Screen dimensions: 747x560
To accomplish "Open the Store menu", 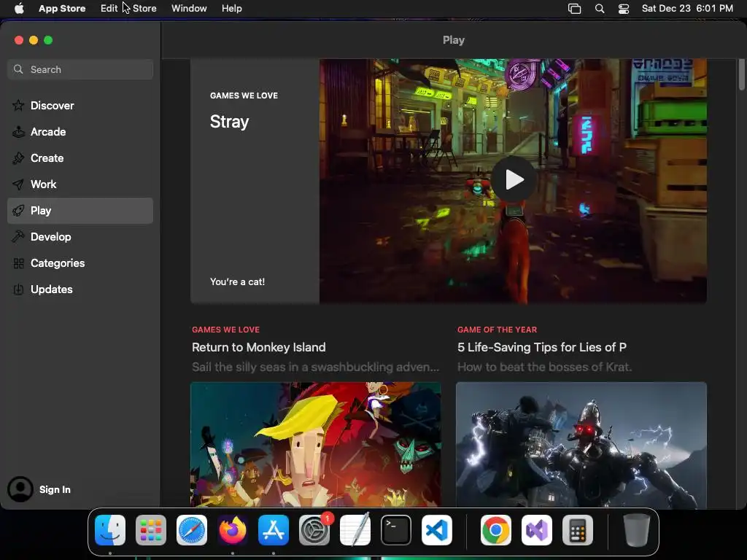I will click(144, 8).
